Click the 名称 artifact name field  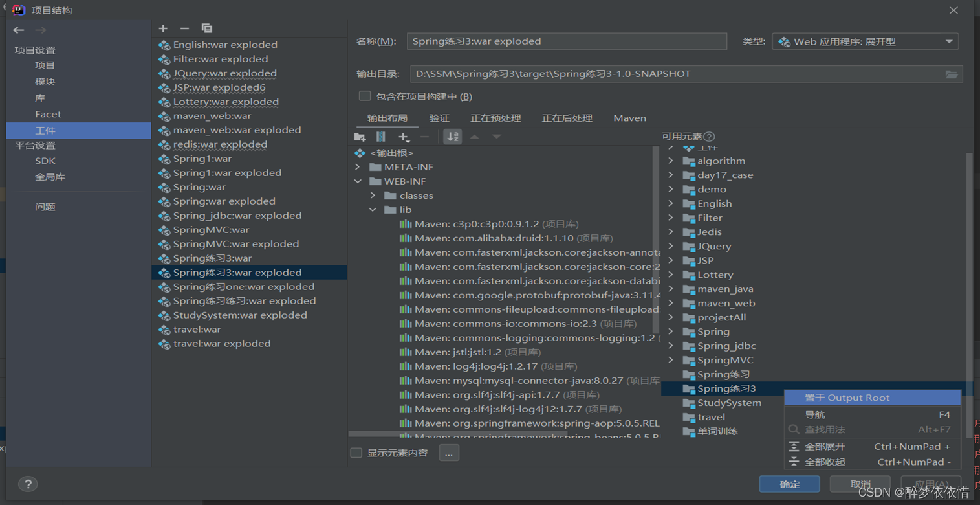(567, 41)
